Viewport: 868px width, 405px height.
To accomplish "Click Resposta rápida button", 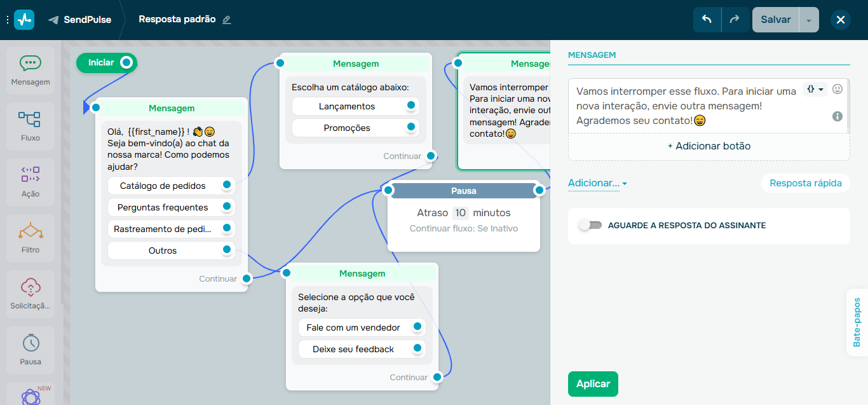I will pos(806,183).
